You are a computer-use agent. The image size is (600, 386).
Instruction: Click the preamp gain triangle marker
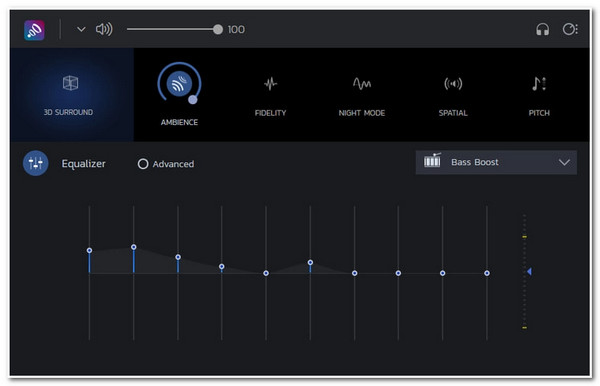tap(529, 272)
